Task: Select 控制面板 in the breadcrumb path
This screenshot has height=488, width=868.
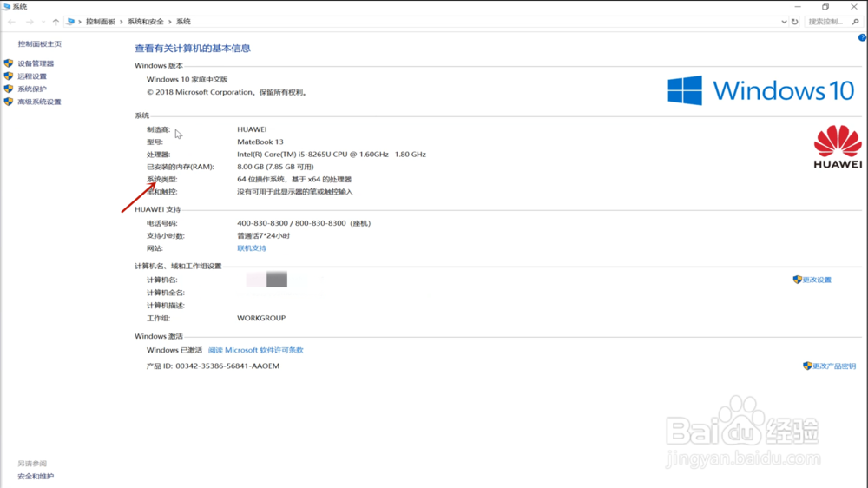Action: (x=100, y=22)
